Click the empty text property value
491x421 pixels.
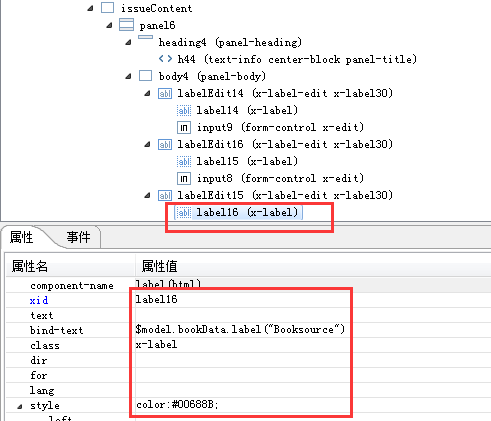[313, 315]
